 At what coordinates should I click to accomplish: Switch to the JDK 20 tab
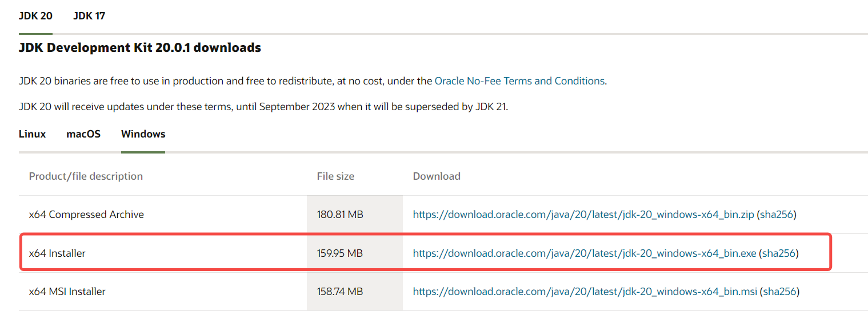(x=35, y=16)
